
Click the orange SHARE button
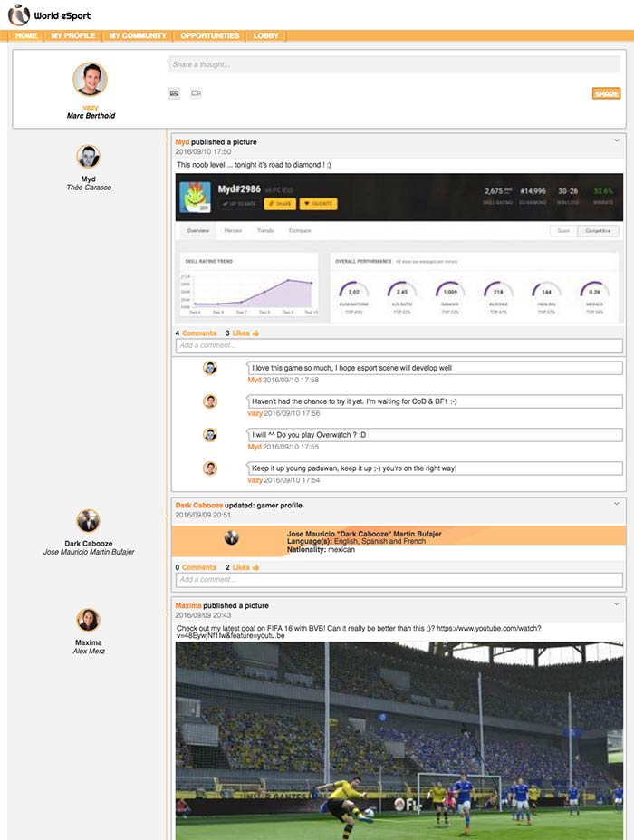click(x=606, y=93)
